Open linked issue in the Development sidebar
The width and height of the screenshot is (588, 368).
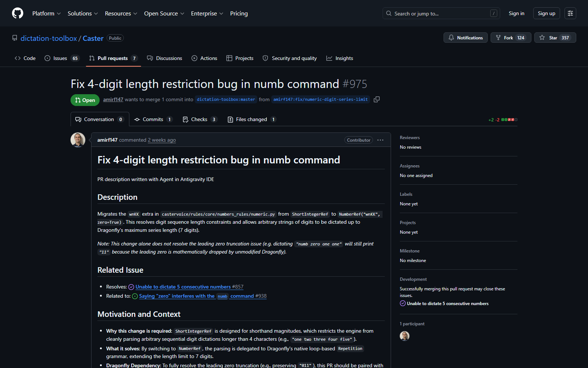448,303
